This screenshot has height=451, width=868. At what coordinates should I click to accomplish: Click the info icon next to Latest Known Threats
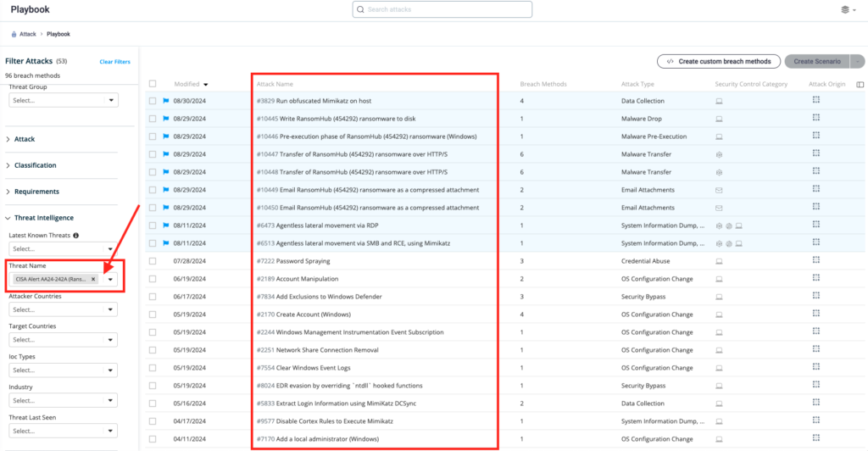pos(76,235)
